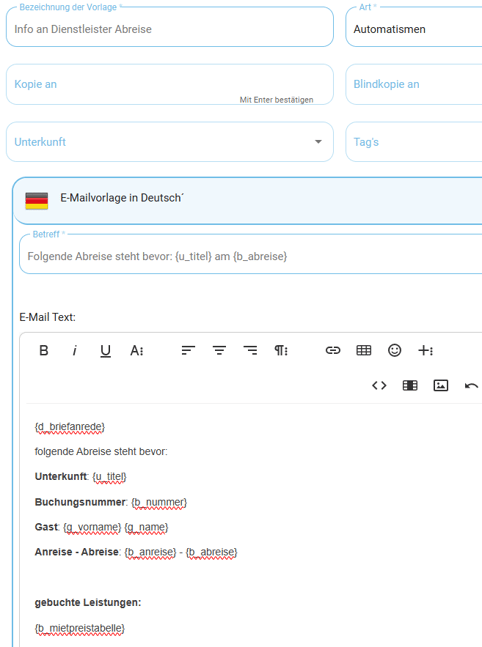Open the paragraph format options
The width and height of the screenshot is (482, 647).
(281, 350)
